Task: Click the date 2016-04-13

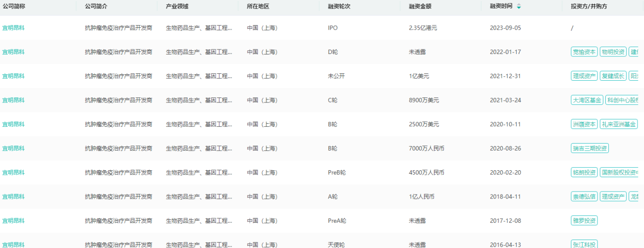Action: (x=505, y=245)
